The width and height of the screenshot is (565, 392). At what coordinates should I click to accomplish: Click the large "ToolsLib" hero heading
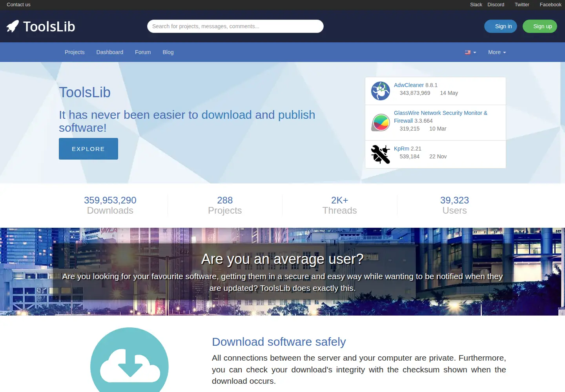tap(85, 93)
